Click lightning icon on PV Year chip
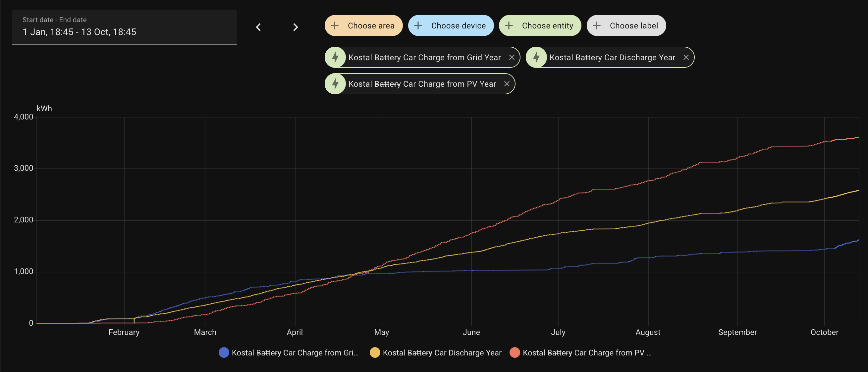868x372 pixels. [335, 84]
